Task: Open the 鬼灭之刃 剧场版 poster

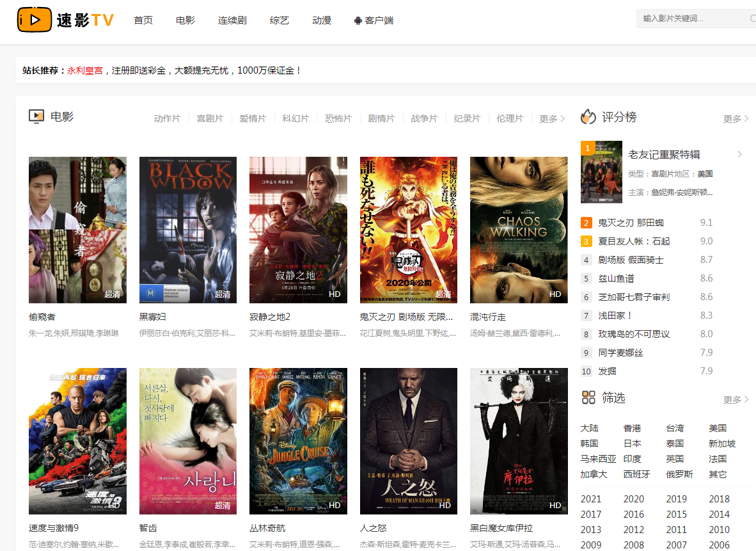Action: click(409, 230)
